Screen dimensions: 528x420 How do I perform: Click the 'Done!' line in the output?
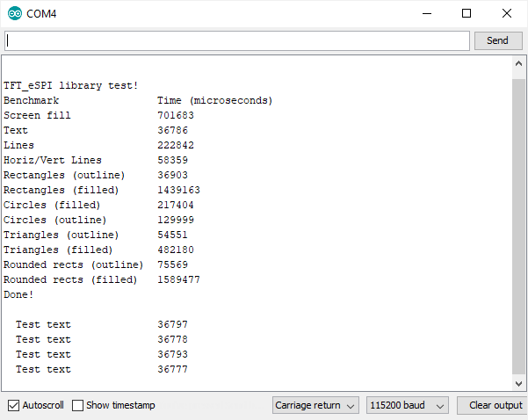(18, 294)
